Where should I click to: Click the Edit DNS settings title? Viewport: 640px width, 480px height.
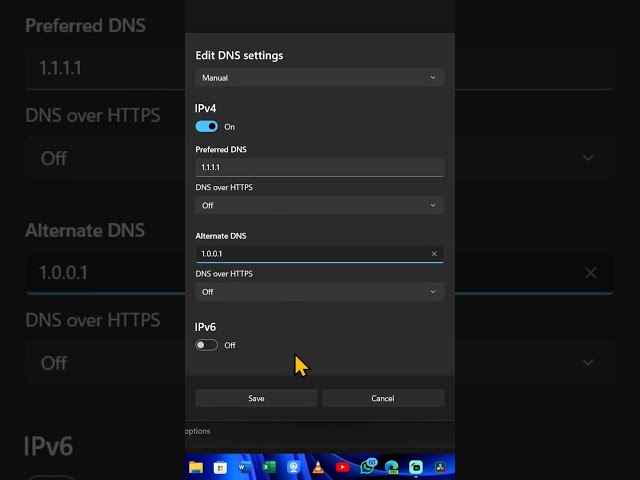click(239, 56)
